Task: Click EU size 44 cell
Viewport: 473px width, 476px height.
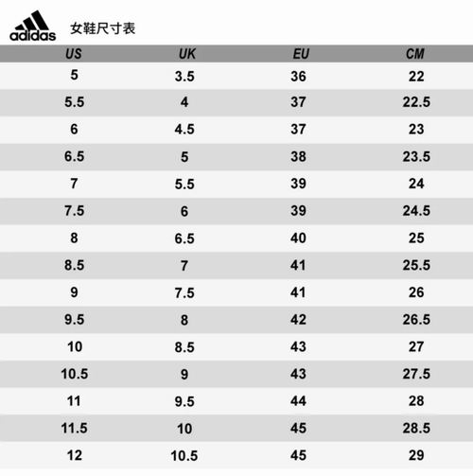Action: pos(298,401)
